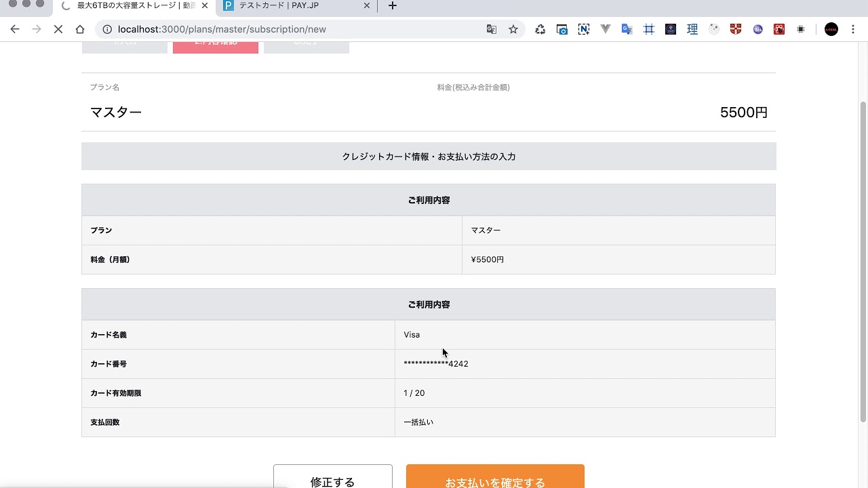Click the Visa card name value

pyautogui.click(x=412, y=335)
